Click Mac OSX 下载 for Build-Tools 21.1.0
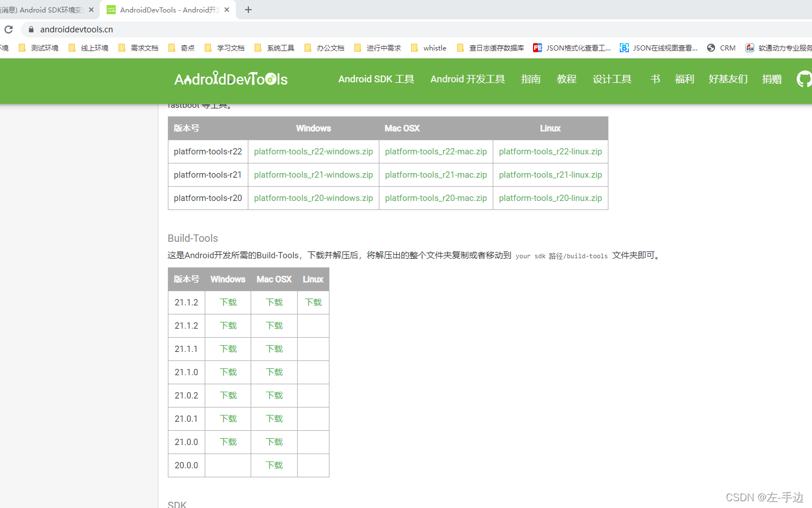This screenshot has height=508, width=812. [274, 372]
